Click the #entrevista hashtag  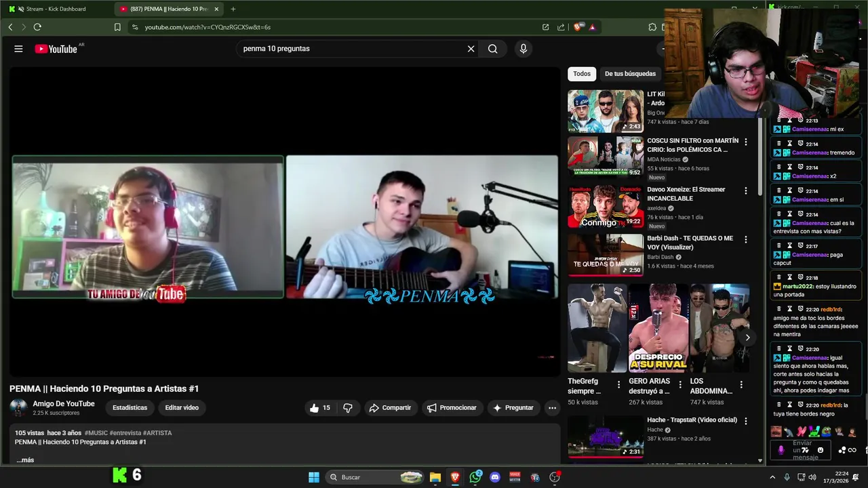point(125,433)
